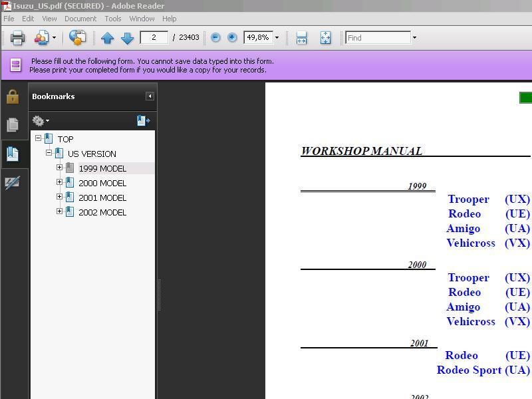532x399 pixels.
Task: Expand the 1999 MODEL bookmark
Action: coord(59,168)
